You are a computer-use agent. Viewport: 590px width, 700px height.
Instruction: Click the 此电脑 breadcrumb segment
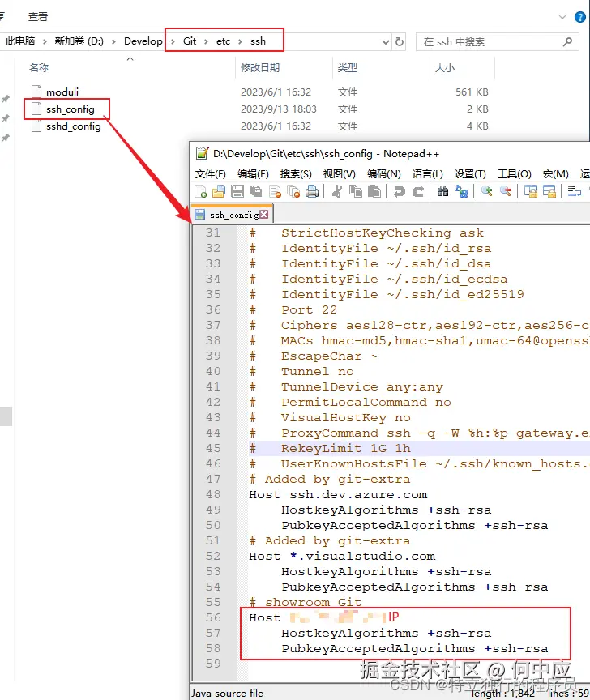click(x=20, y=41)
